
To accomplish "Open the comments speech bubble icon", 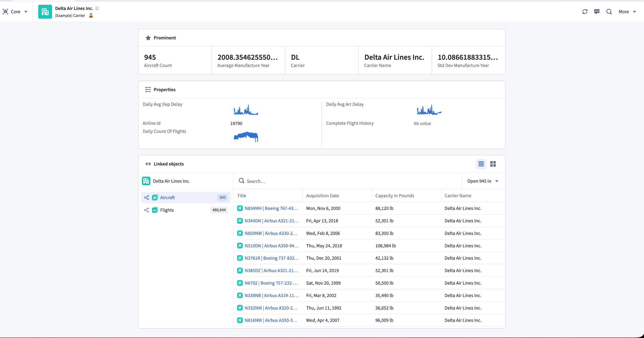I will (x=597, y=12).
